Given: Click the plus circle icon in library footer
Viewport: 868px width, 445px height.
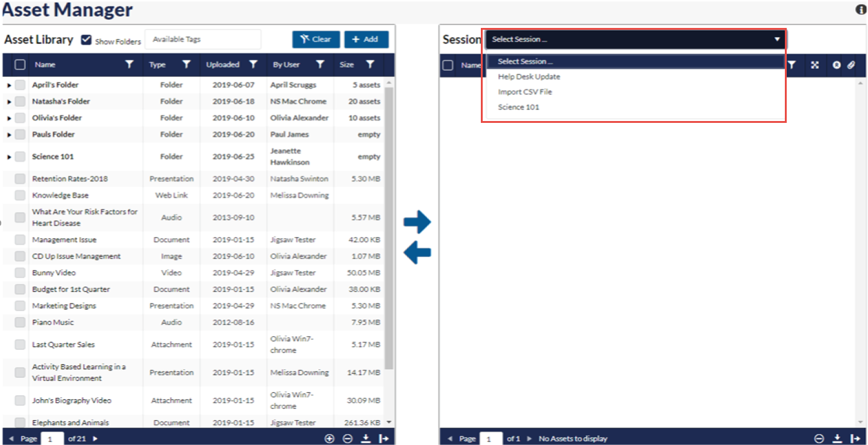Looking at the screenshot, I should [329, 438].
